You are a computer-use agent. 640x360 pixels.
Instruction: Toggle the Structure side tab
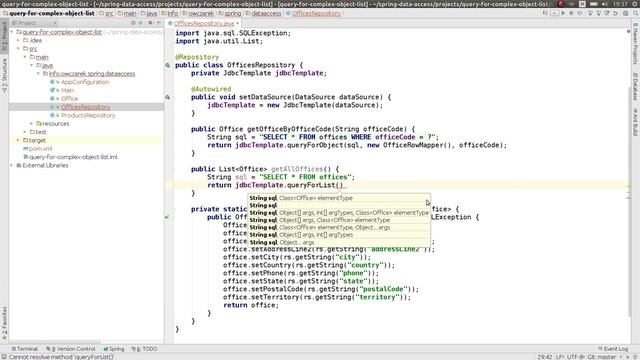(4, 75)
